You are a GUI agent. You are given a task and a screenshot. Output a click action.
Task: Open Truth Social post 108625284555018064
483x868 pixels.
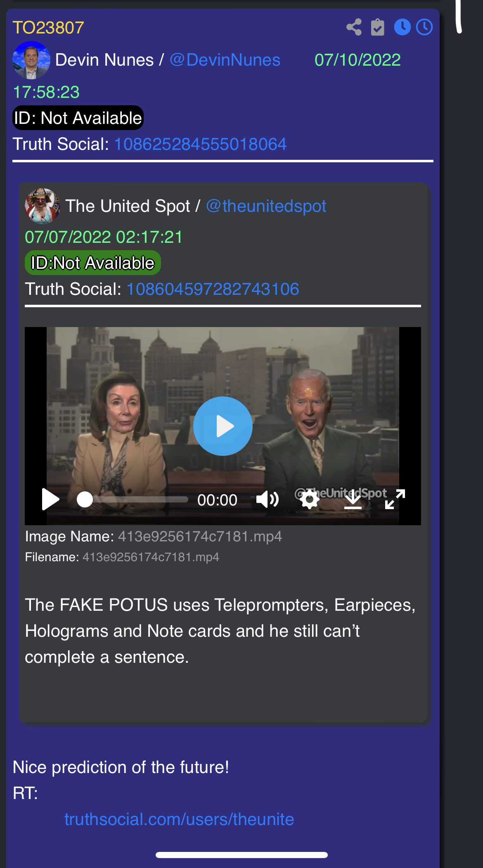click(x=200, y=144)
